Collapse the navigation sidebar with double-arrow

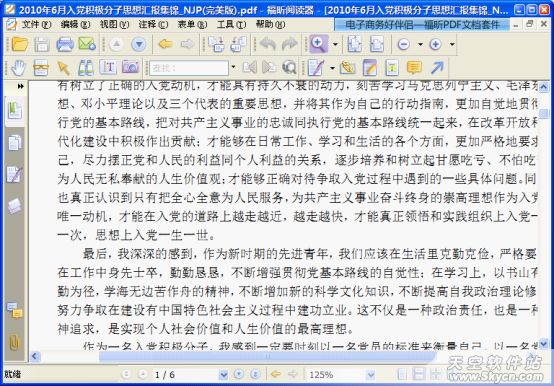(x=20, y=86)
